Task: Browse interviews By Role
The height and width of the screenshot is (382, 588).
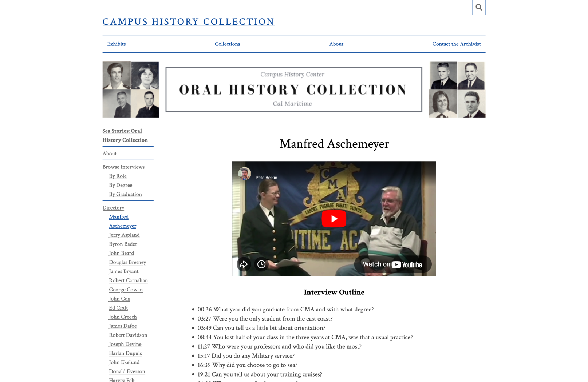Action: pos(118,176)
